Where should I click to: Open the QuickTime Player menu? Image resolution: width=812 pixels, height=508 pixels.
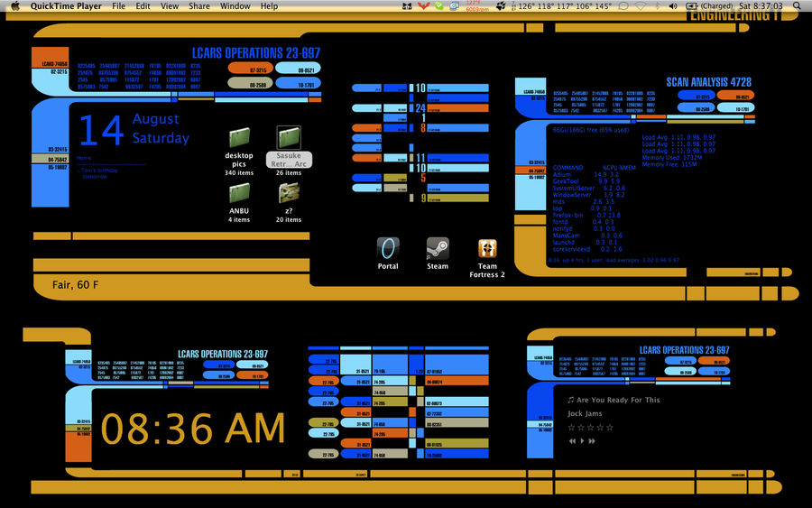tap(66, 6)
